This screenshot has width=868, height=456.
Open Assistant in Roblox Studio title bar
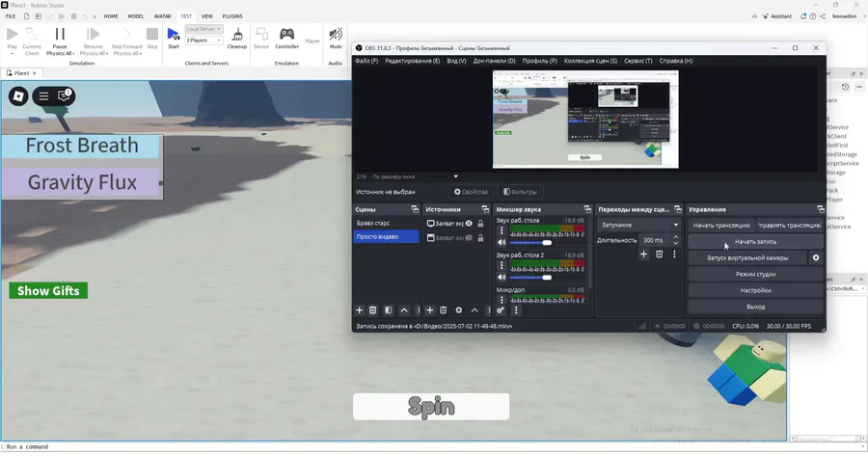(x=777, y=16)
